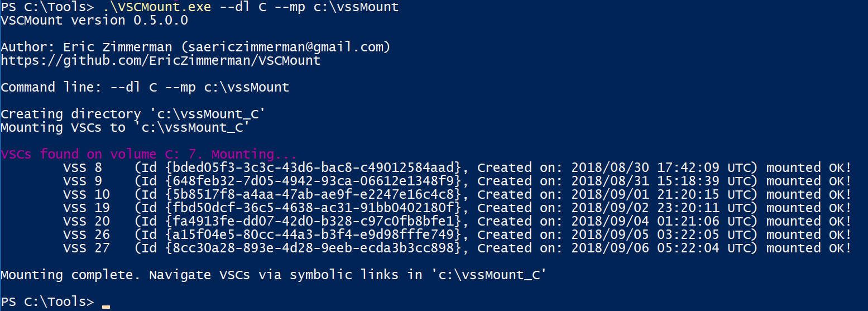Click the GitHub VSCMount URL
Screen dimensions: 868x311
tap(161, 60)
